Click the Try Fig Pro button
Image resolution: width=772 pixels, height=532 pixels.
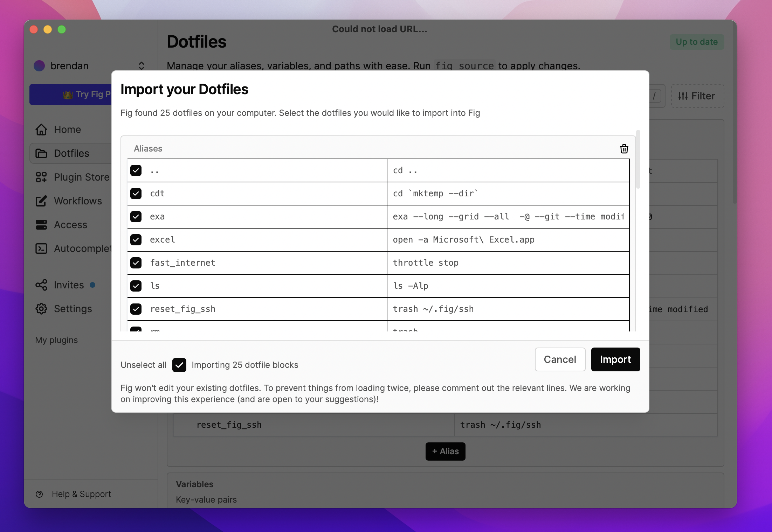(70, 94)
